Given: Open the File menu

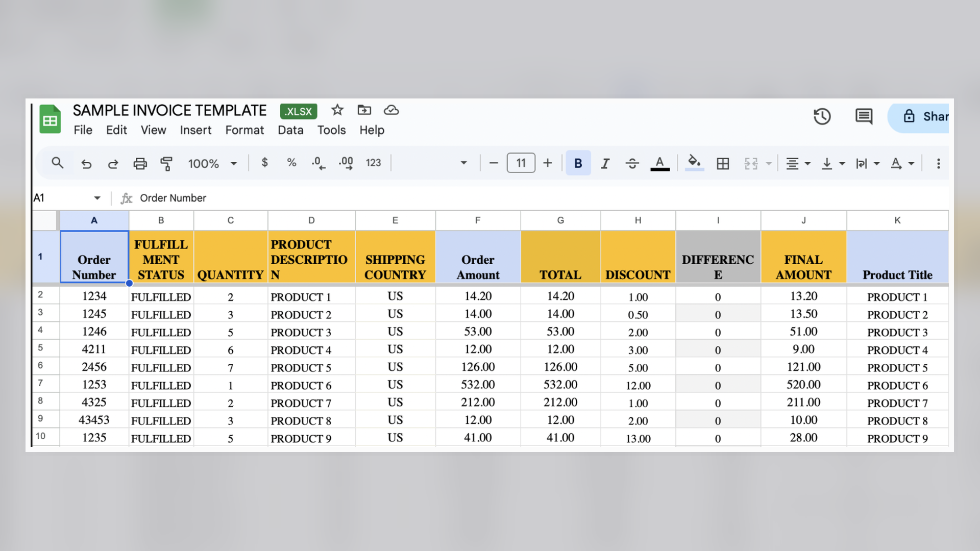Looking at the screenshot, I should coord(83,130).
